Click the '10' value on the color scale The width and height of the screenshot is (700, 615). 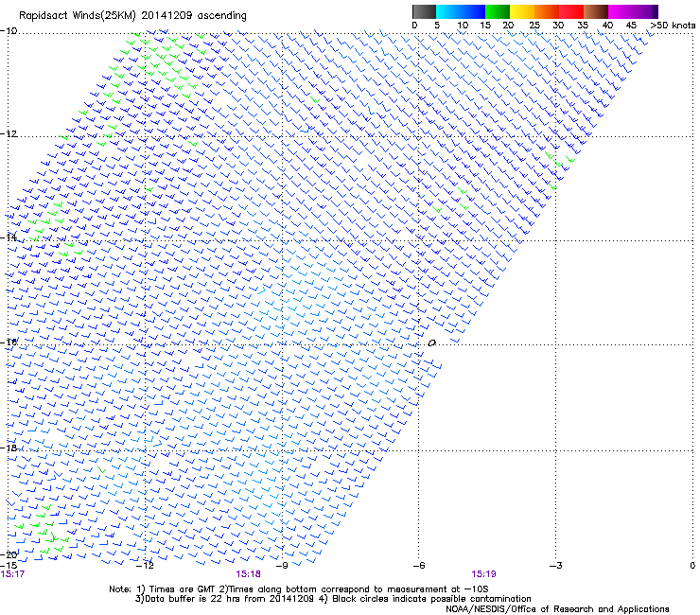click(x=463, y=26)
